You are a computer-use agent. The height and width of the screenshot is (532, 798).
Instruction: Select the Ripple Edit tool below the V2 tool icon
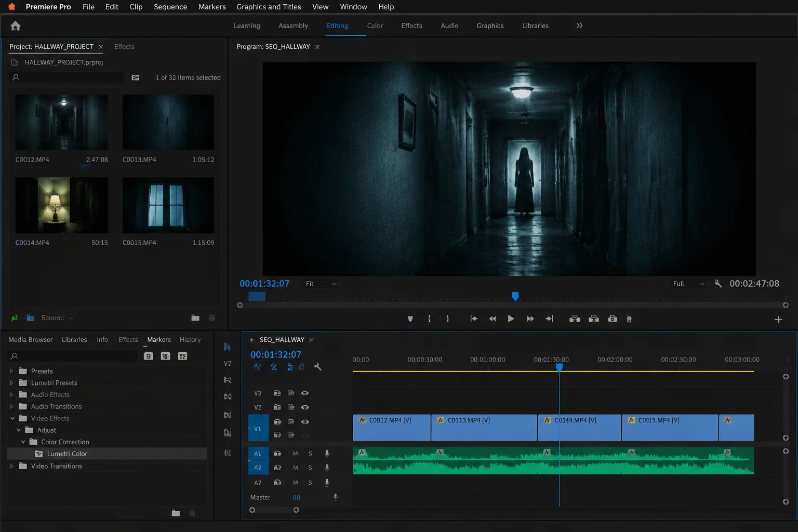pyautogui.click(x=228, y=380)
